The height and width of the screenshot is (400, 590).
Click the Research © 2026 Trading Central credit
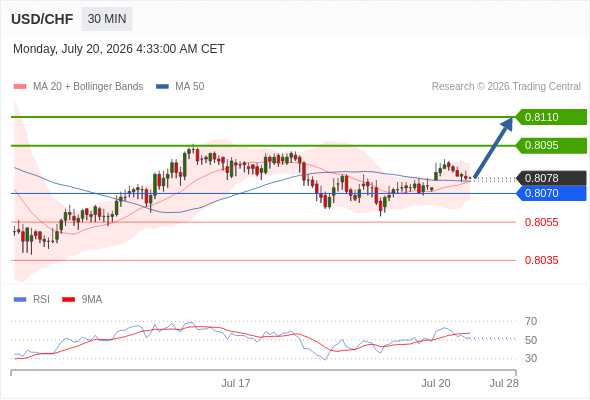coord(506,87)
